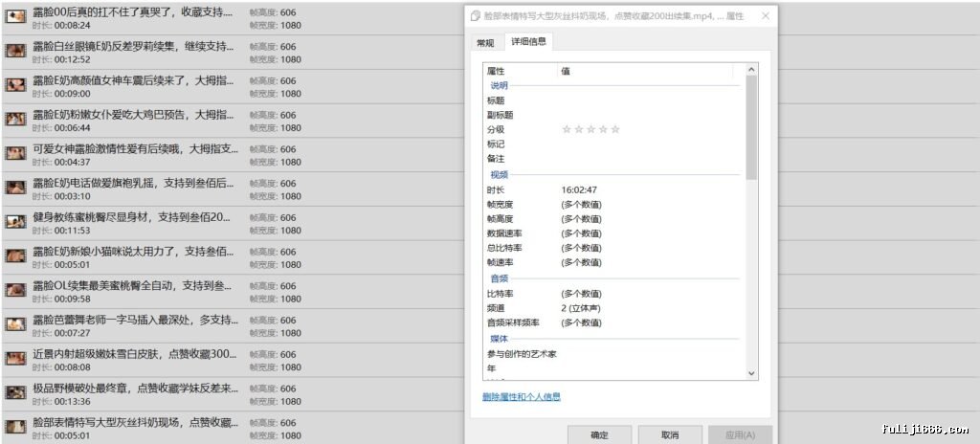Click the 确定 button
Viewport: 980px width, 444px height.
pyautogui.click(x=599, y=435)
